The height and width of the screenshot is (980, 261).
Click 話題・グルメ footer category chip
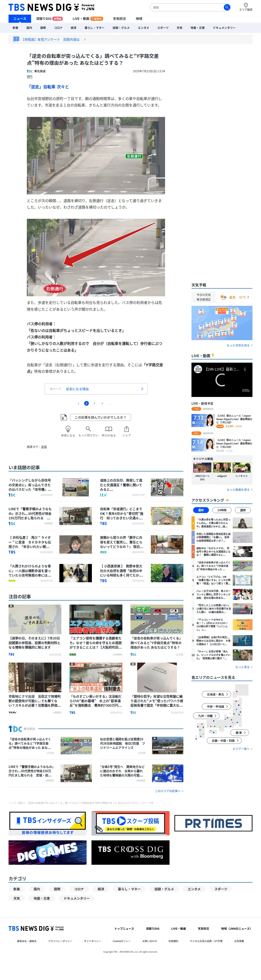164,889
